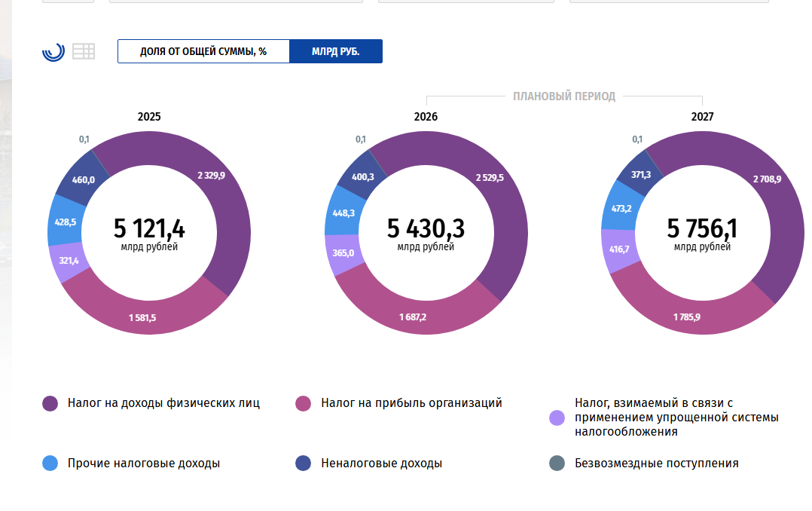
Task: Toggle 'Налог на доходы физических лиц' legend label
Action: pos(163,403)
